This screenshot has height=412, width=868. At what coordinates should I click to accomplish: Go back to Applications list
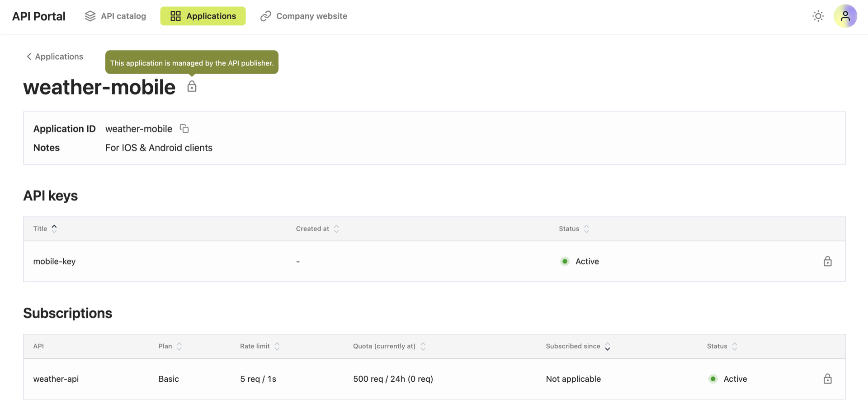[x=55, y=56]
